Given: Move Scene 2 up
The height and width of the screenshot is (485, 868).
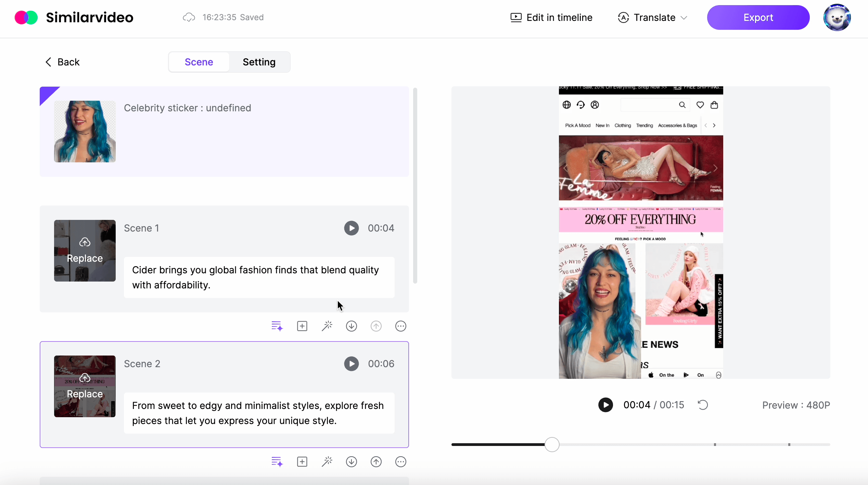Looking at the screenshot, I should [x=376, y=462].
